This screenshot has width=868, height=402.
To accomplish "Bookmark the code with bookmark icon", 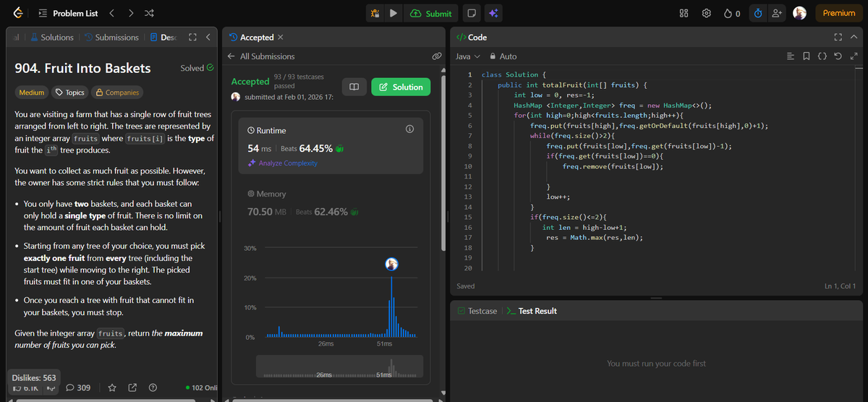I will click(806, 56).
